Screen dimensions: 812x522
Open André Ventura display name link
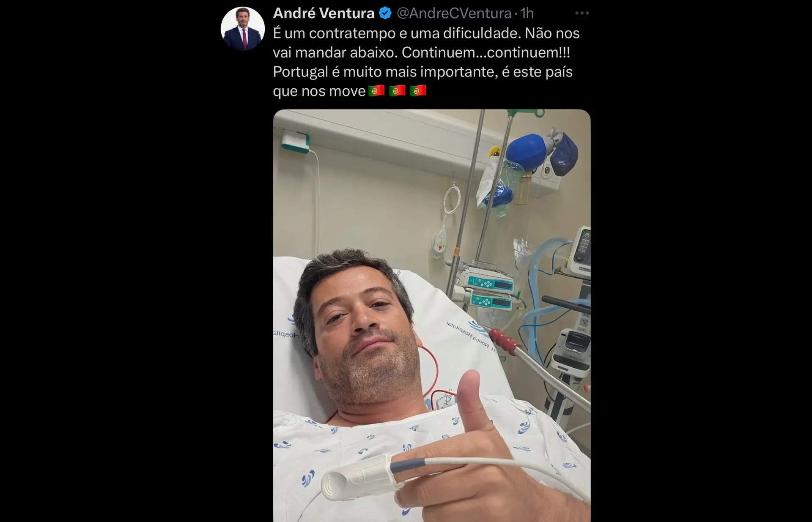324,13
